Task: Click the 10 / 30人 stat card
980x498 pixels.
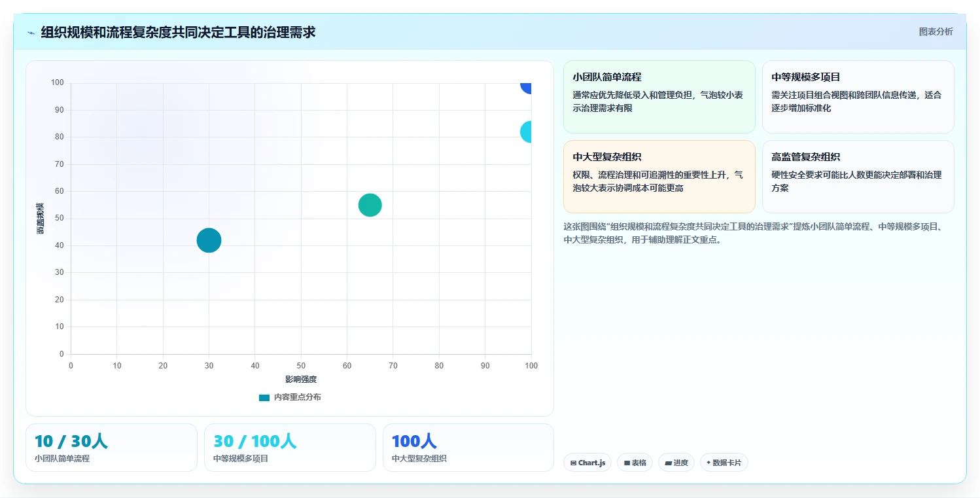Action: click(111, 448)
